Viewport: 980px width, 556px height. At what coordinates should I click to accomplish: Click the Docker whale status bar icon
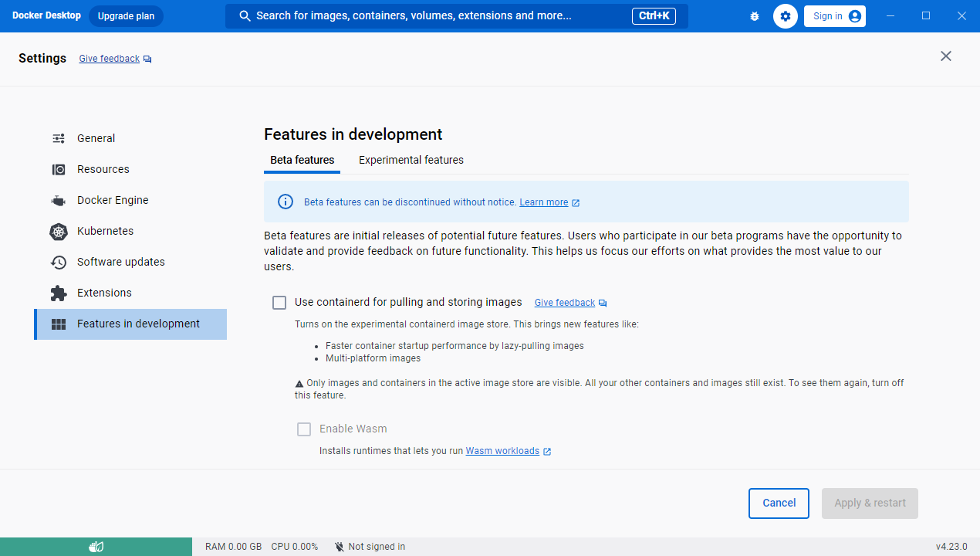(96, 546)
